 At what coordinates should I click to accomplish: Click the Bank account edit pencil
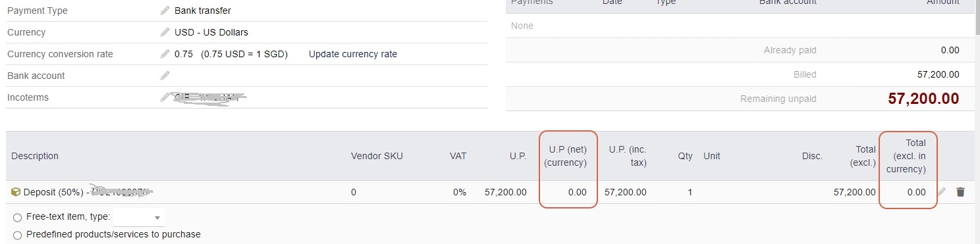point(165,76)
